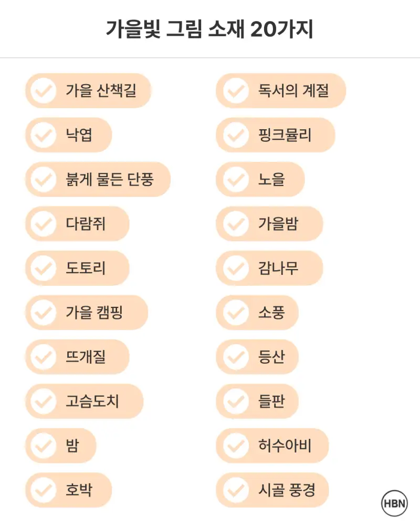Choose the 고슴도치 item
420x526 pixels.
[x=85, y=401]
